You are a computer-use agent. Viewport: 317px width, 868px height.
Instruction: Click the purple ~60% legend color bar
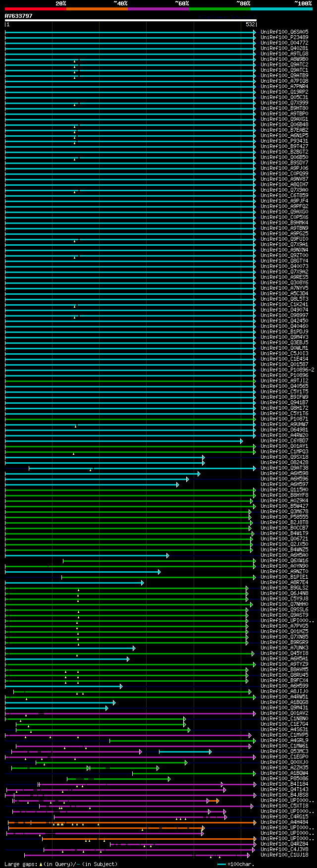tap(158, 9)
